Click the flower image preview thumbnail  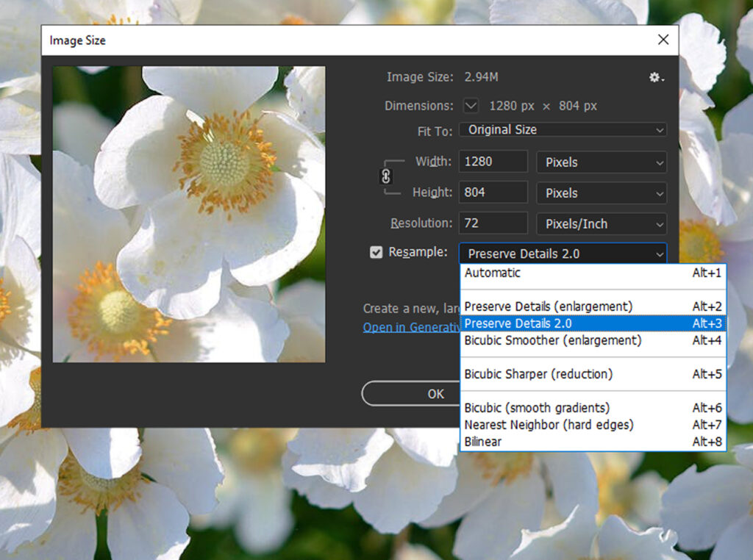click(188, 213)
